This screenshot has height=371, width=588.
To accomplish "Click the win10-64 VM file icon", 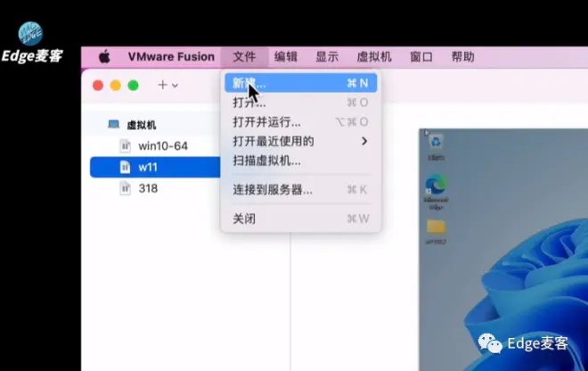I will tap(125, 145).
